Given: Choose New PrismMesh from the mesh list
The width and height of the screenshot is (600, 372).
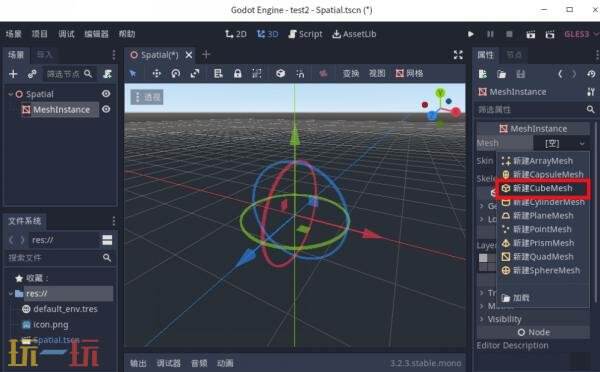Looking at the screenshot, I should tap(543, 243).
